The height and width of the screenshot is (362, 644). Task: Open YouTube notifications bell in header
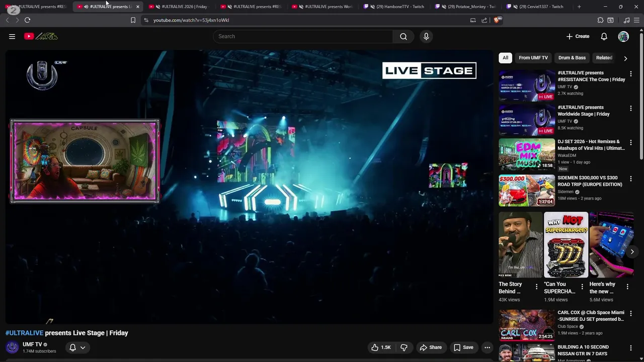(x=604, y=36)
